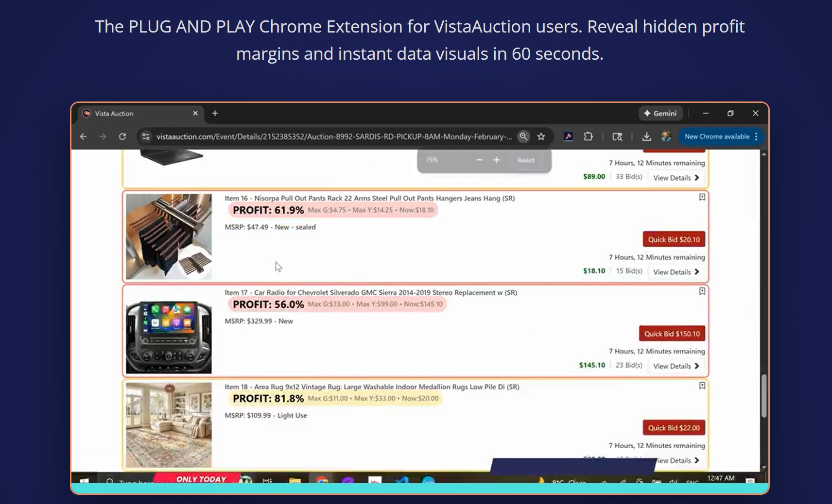Screen dimensions: 832x504
Task: Click the 23 Bid(s) count
Action: pyautogui.click(x=629, y=365)
